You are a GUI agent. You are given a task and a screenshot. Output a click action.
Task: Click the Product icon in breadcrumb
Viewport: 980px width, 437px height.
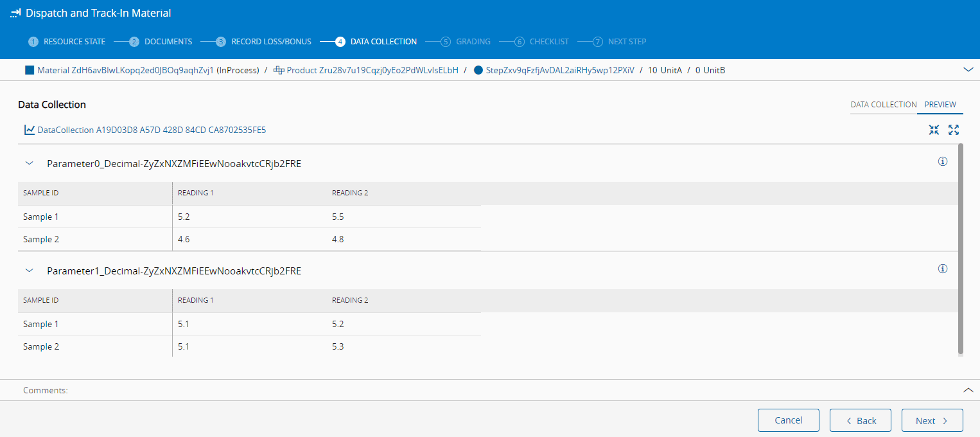click(x=279, y=70)
